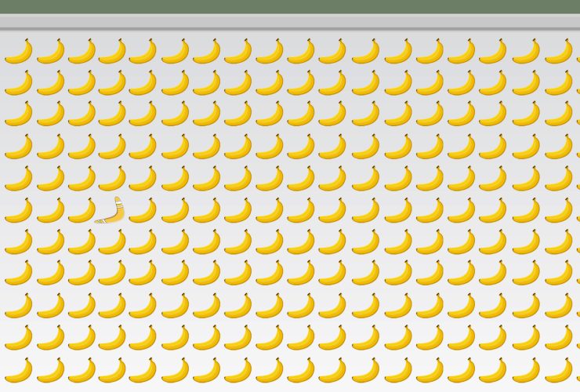Click the banana two places right of the boomerang
The image size is (580, 392).
(175, 210)
